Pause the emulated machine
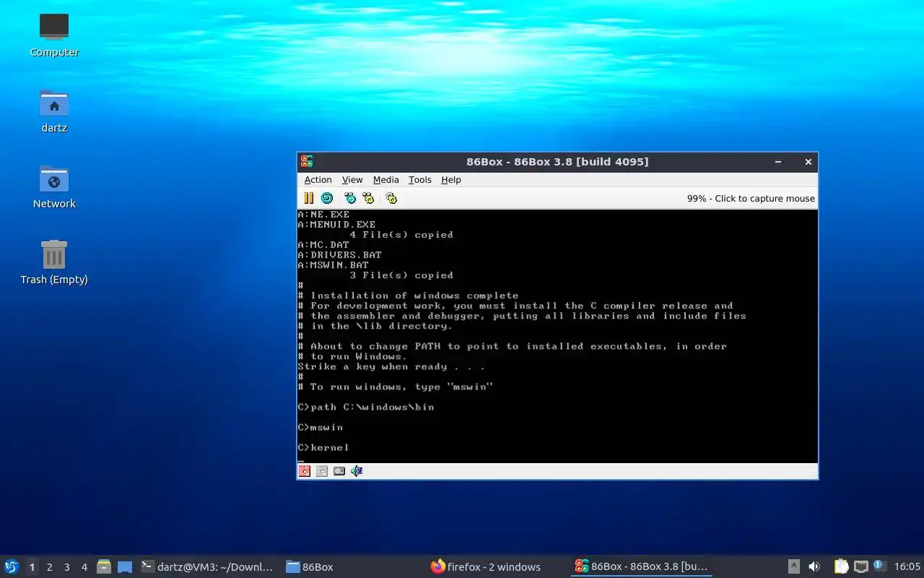The image size is (924, 578). (308, 198)
